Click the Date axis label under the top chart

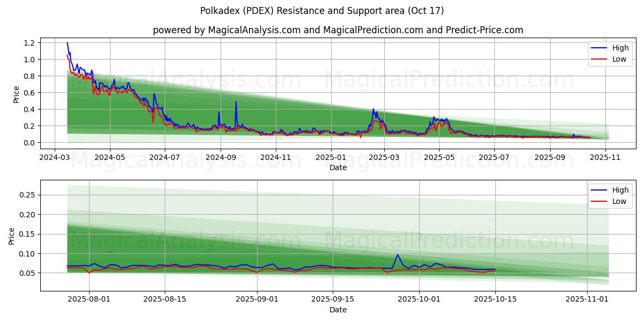pyautogui.click(x=338, y=167)
